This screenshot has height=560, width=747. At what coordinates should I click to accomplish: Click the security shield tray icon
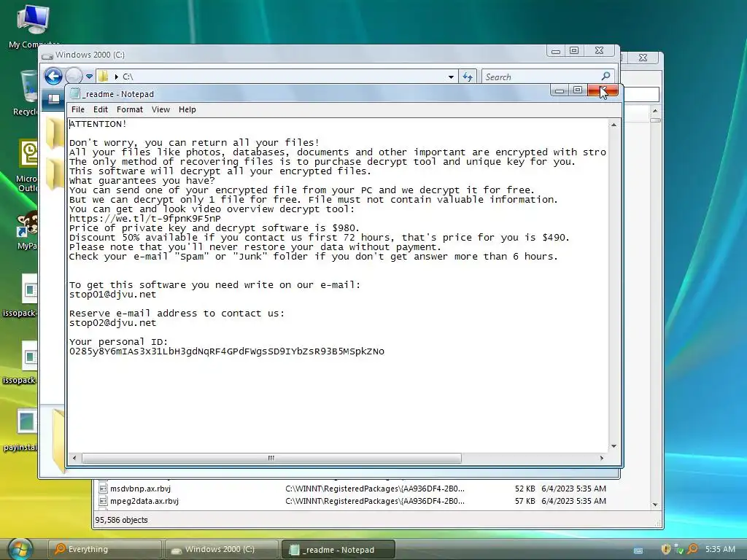click(666, 549)
